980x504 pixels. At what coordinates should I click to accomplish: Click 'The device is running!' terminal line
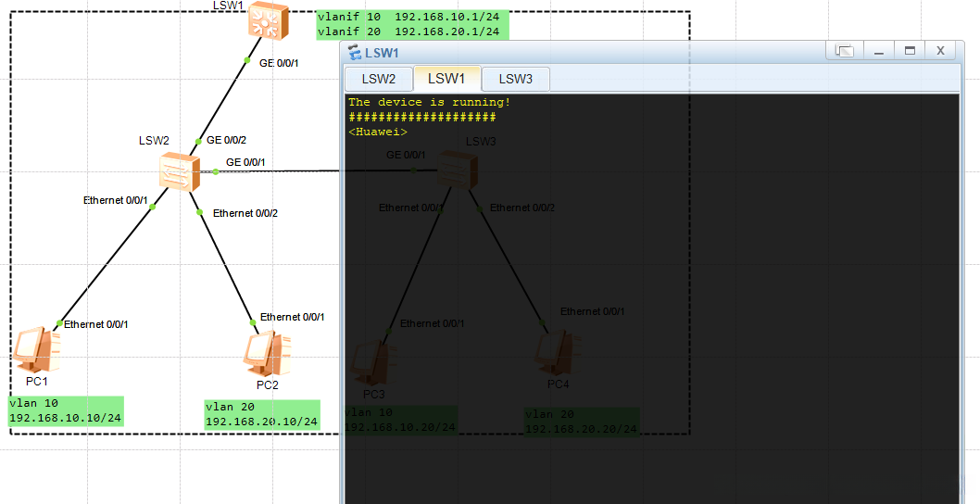(x=430, y=102)
